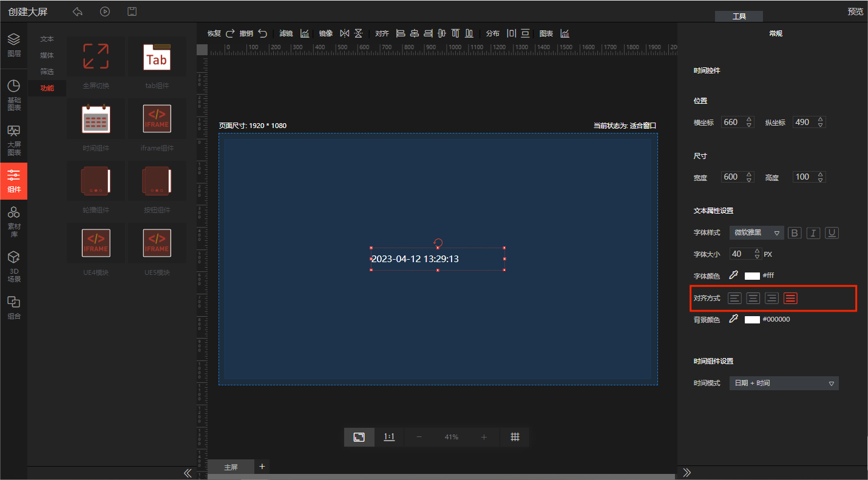Increase 横坐标 value with up arrow
This screenshot has height=480, width=868.
point(749,119)
